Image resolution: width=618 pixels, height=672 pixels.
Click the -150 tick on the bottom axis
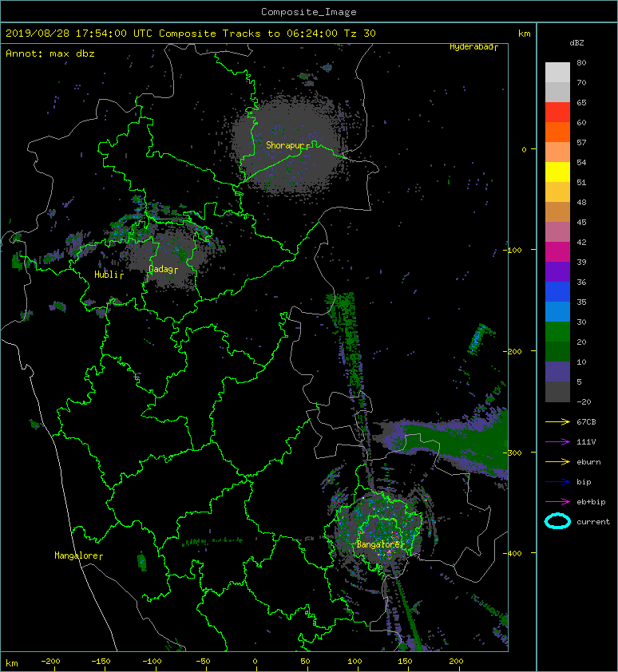tap(101, 662)
